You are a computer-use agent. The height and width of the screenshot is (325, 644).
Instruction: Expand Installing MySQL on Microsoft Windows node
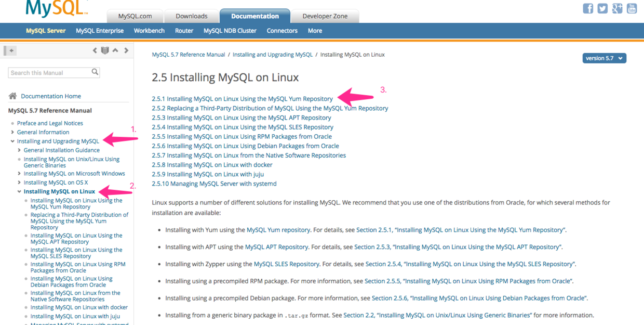click(x=19, y=174)
